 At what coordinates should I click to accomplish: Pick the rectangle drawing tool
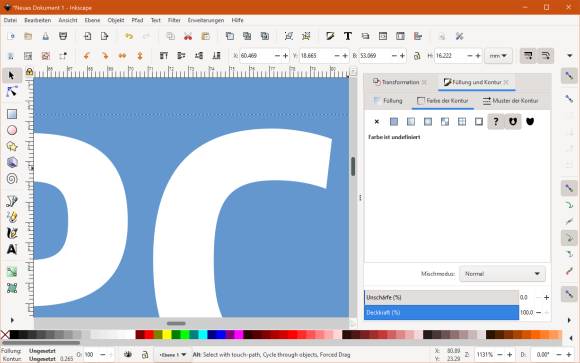coord(12,114)
